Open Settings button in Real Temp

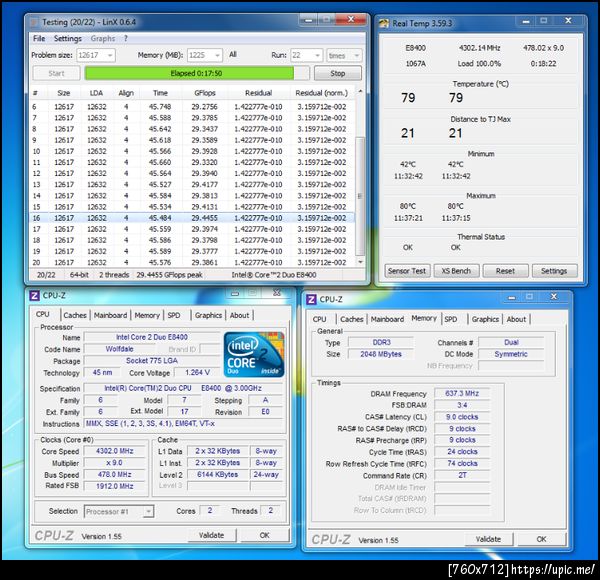coord(554,271)
